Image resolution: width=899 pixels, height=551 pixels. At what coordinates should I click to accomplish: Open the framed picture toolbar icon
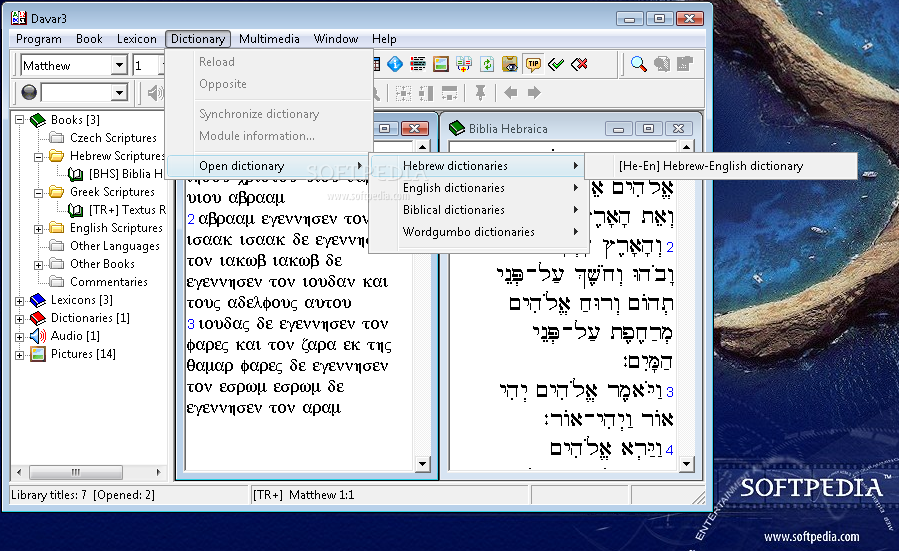(x=441, y=64)
